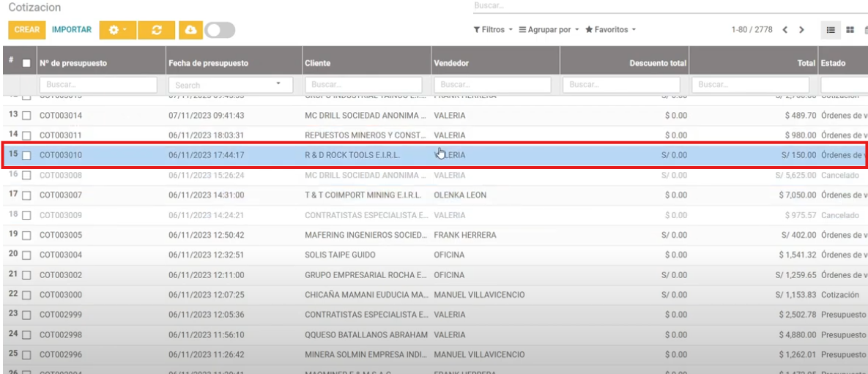Click the Cliente filter search field
This screenshot has height=374, width=868.
click(363, 85)
